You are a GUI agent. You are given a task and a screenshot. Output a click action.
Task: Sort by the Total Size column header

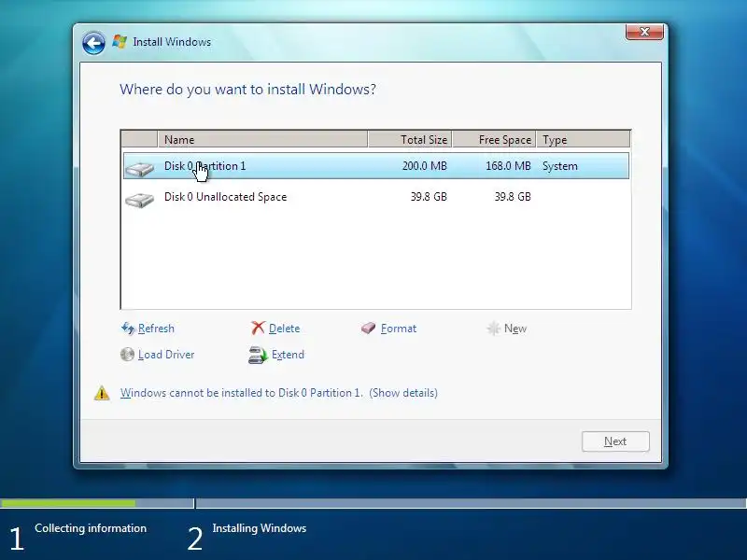pos(410,139)
